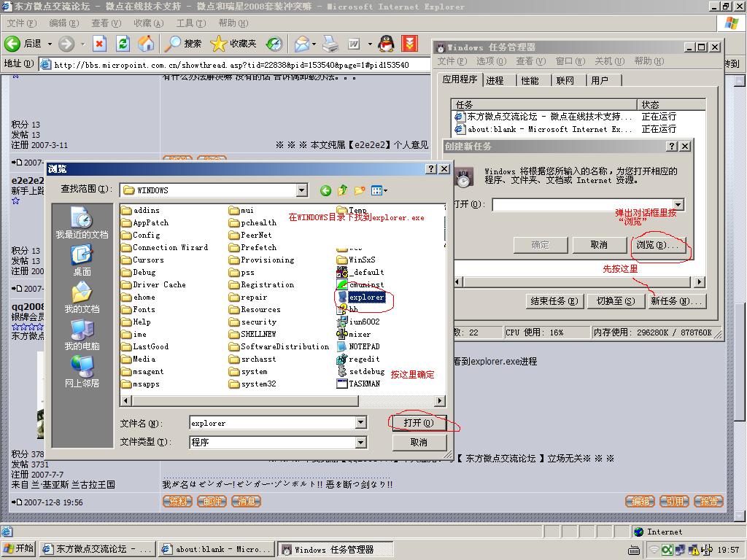
Task: Select the TASKMAN file
Action: tap(358, 384)
